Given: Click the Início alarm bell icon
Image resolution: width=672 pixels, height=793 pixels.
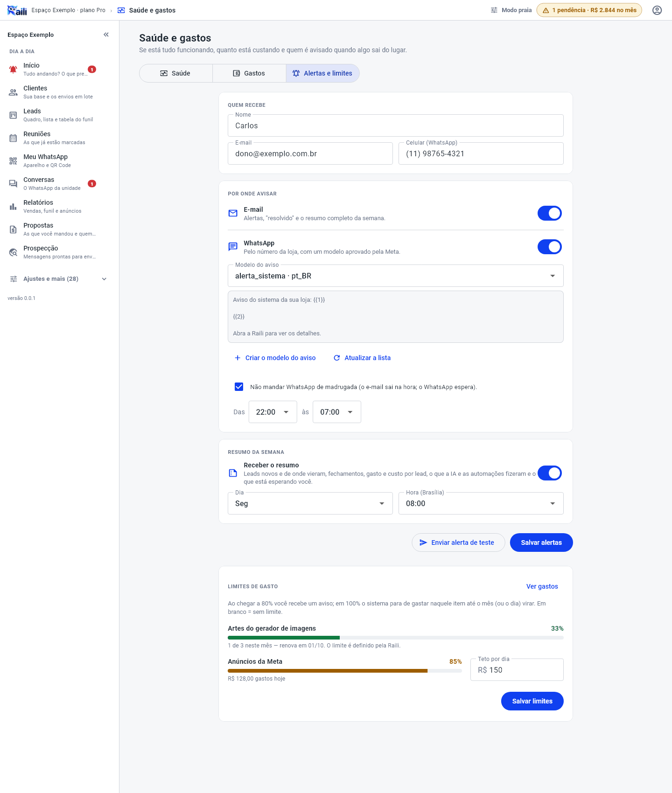Looking at the screenshot, I should (x=13, y=69).
